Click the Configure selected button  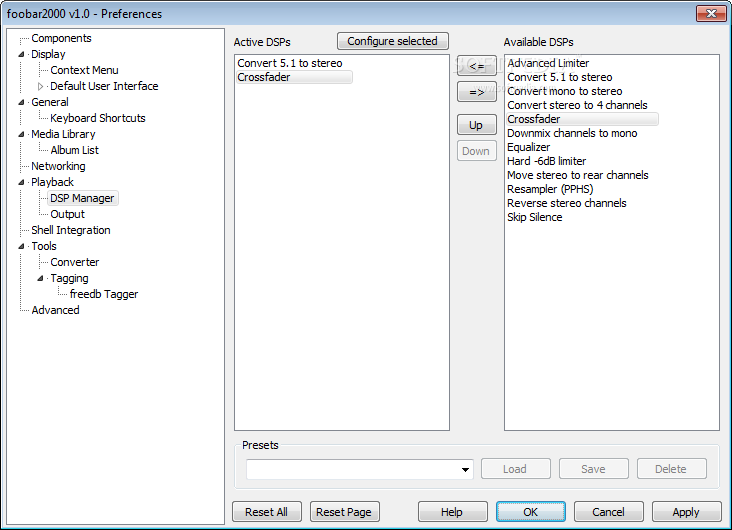(x=393, y=41)
